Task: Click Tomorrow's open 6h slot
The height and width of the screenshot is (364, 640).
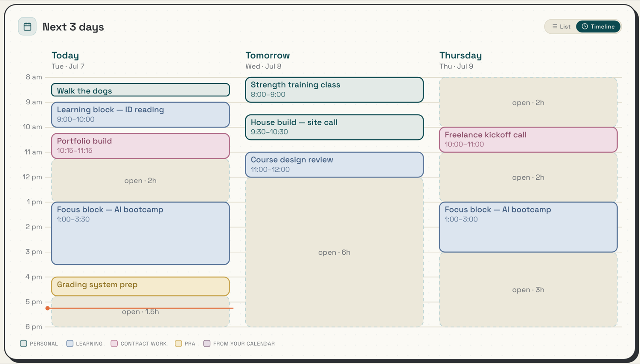Action: pyautogui.click(x=335, y=253)
